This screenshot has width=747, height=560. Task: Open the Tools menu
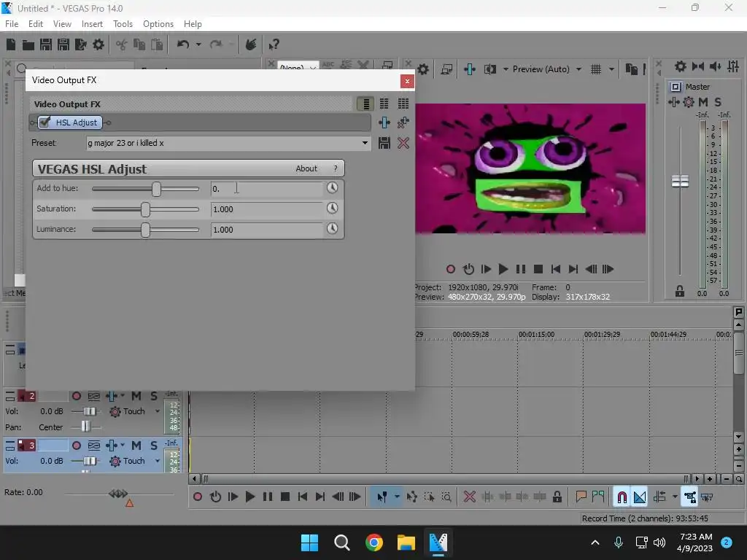pyautogui.click(x=123, y=24)
